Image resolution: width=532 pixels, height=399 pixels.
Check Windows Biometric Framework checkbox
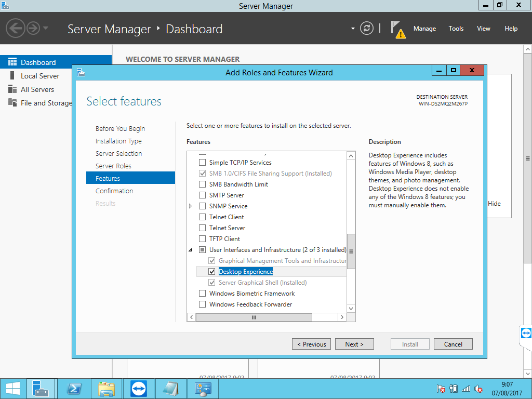point(202,293)
